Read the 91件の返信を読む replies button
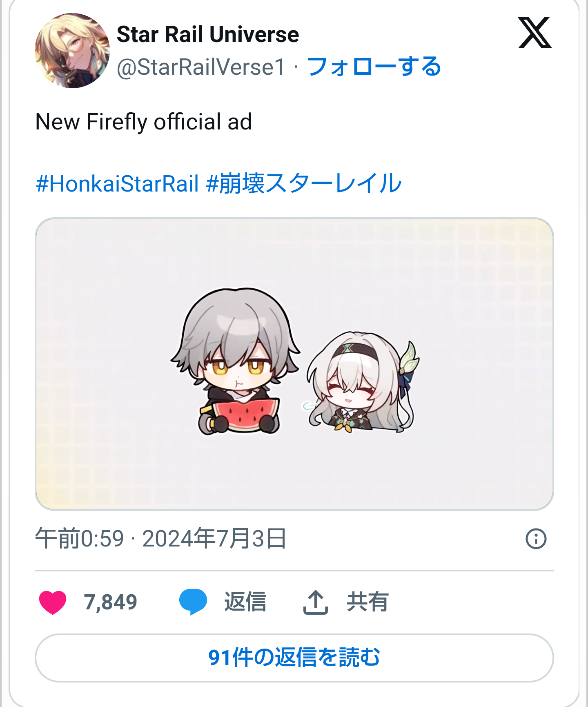 click(294, 658)
